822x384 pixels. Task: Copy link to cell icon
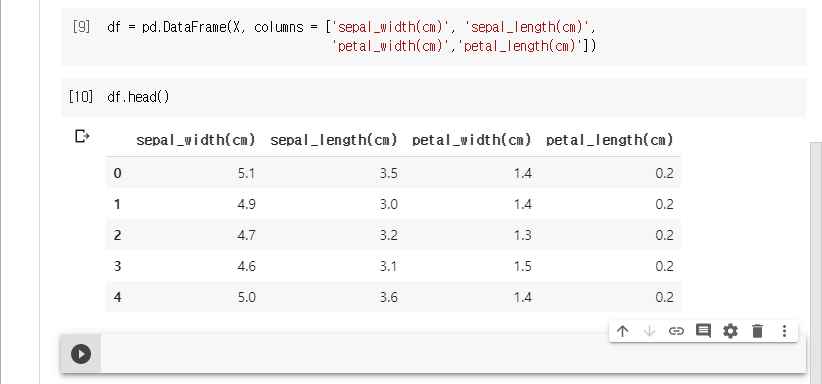click(x=676, y=331)
